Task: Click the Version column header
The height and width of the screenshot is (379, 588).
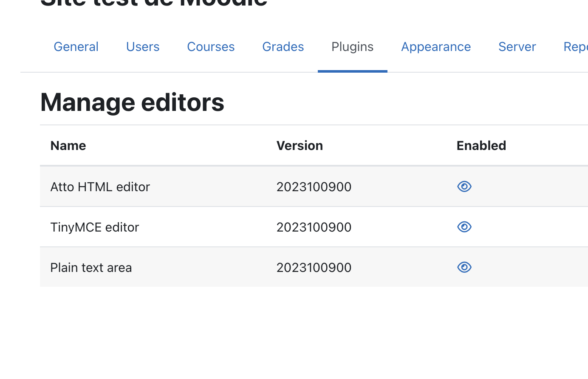Action: tap(300, 146)
